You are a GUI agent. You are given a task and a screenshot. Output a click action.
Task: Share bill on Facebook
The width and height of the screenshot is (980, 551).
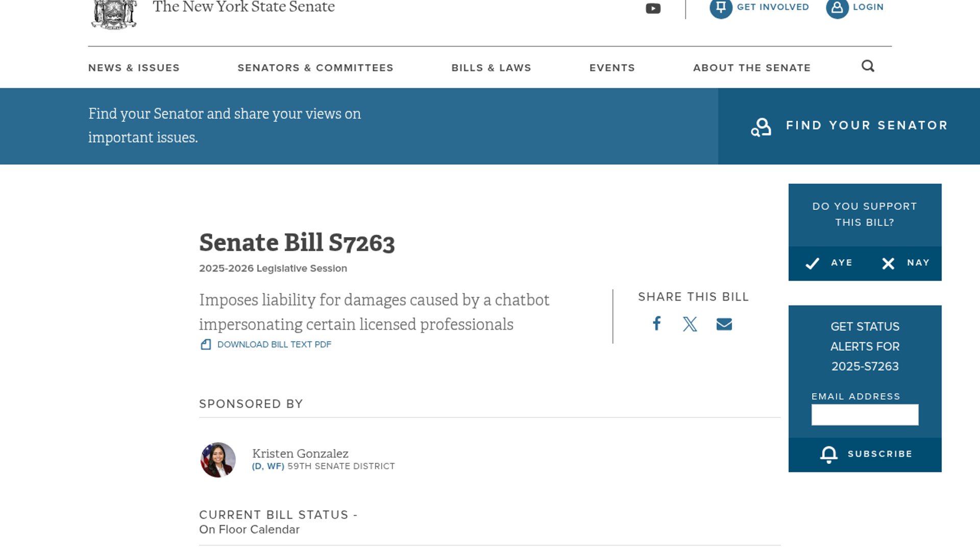tap(657, 323)
